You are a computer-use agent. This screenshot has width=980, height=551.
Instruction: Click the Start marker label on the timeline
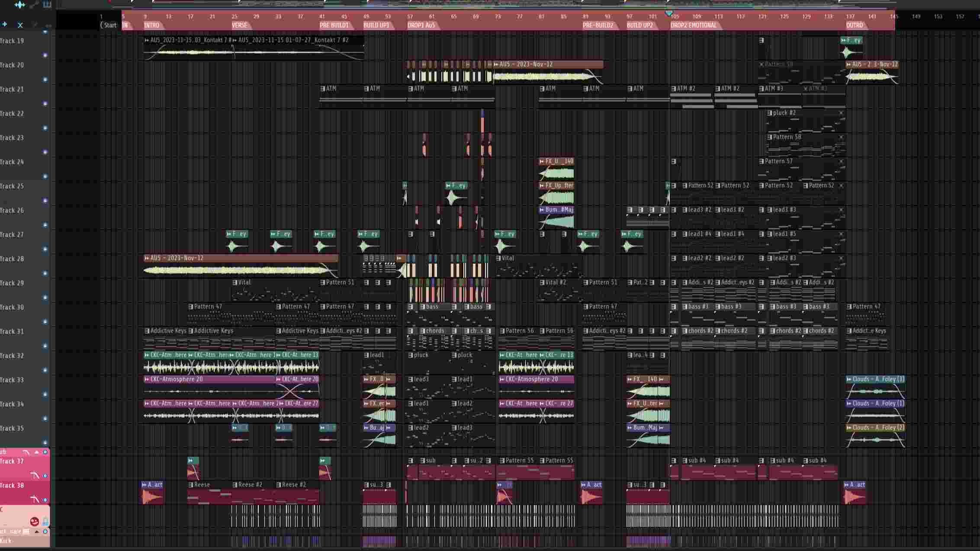pyautogui.click(x=109, y=25)
